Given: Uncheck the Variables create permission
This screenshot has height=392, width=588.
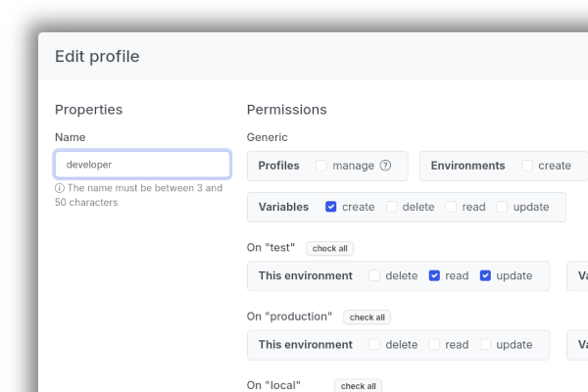Looking at the screenshot, I should point(331,207).
